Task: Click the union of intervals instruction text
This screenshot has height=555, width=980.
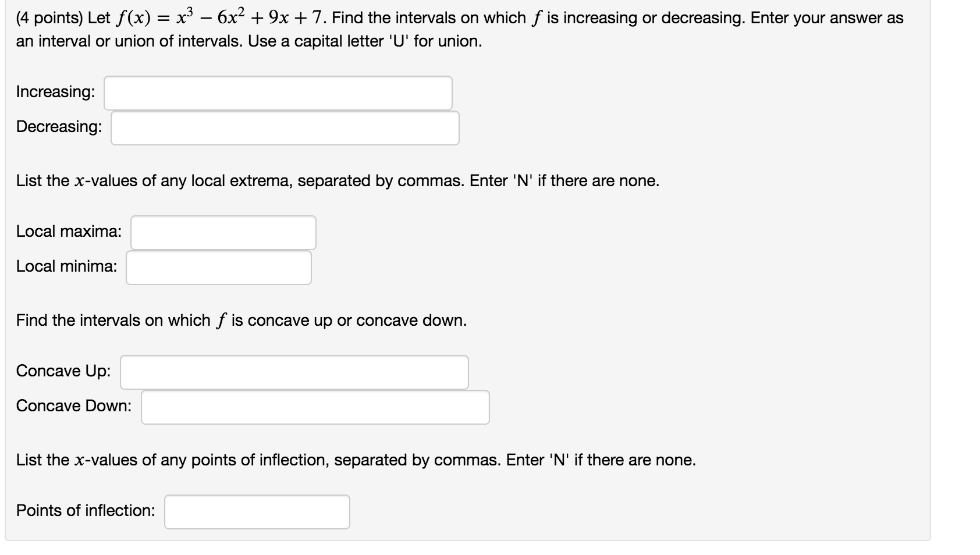Action: tap(249, 41)
